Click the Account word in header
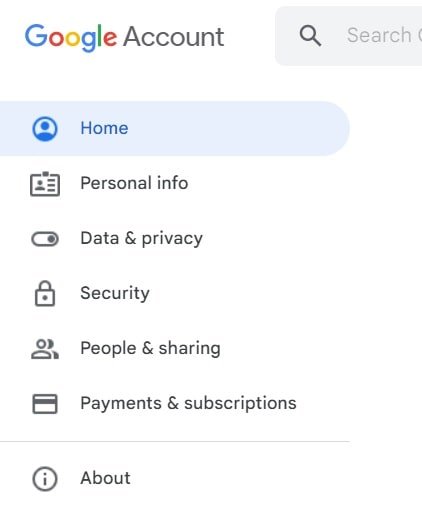This screenshot has width=422, height=520. point(174,36)
